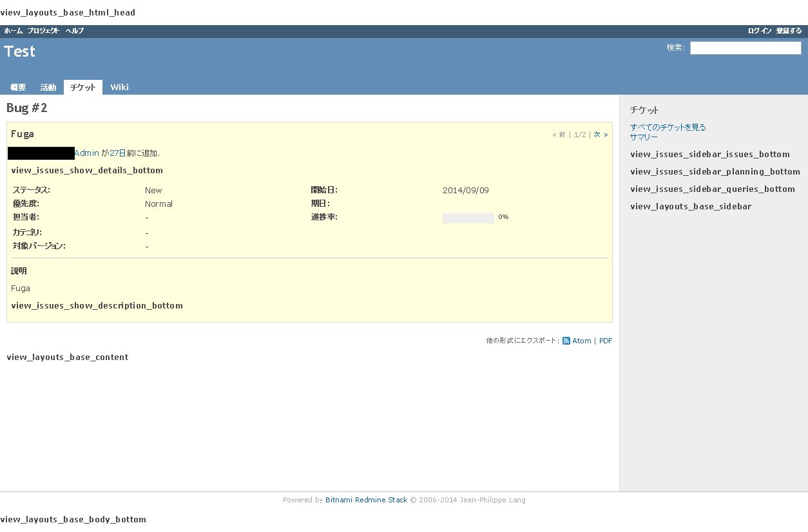Export the issue via Atom
Image resolution: width=808 pixels, height=532 pixels.
[581, 341]
